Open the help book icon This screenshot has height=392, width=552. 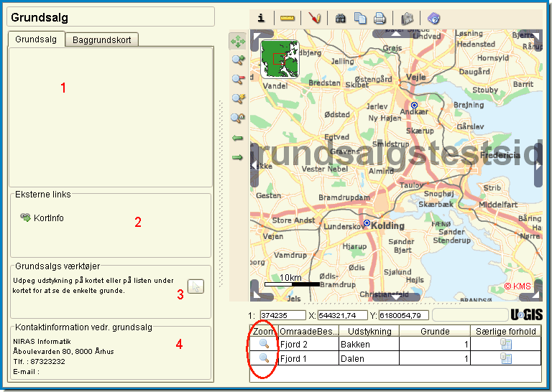tap(433, 18)
